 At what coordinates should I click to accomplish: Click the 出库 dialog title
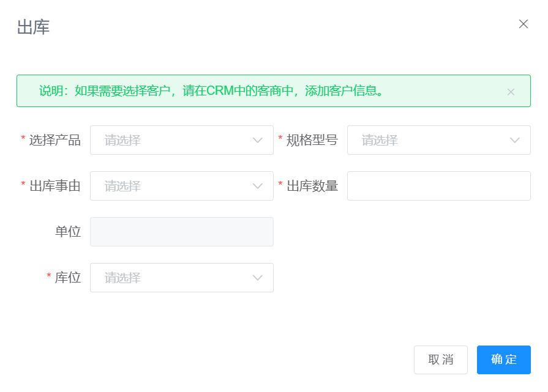coord(33,28)
